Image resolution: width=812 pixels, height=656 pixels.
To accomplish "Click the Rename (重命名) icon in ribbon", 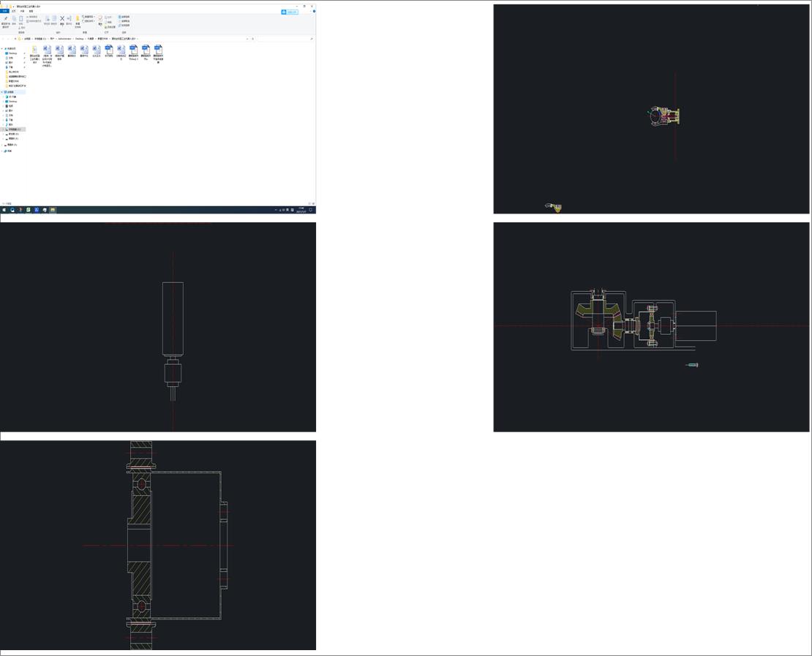I will 69,20.
